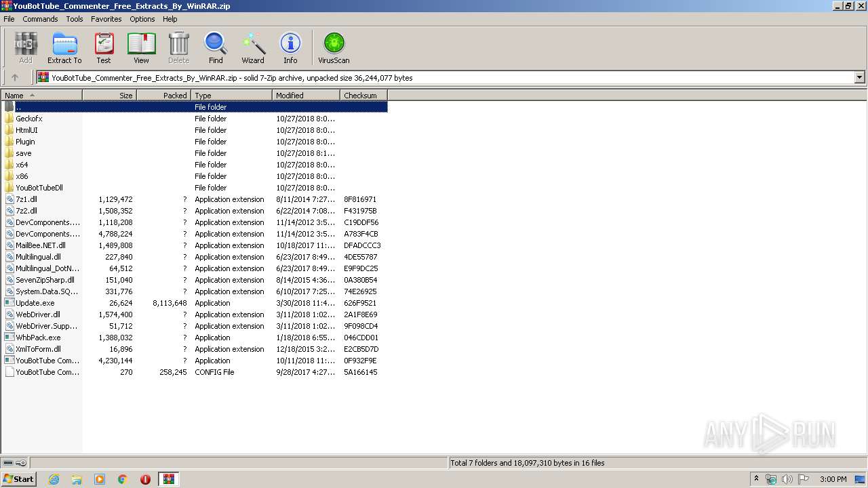Viewport: 868px width, 488px height.
Task: Open the Favorites menu
Action: pyautogui.click(x=106, y=19)
